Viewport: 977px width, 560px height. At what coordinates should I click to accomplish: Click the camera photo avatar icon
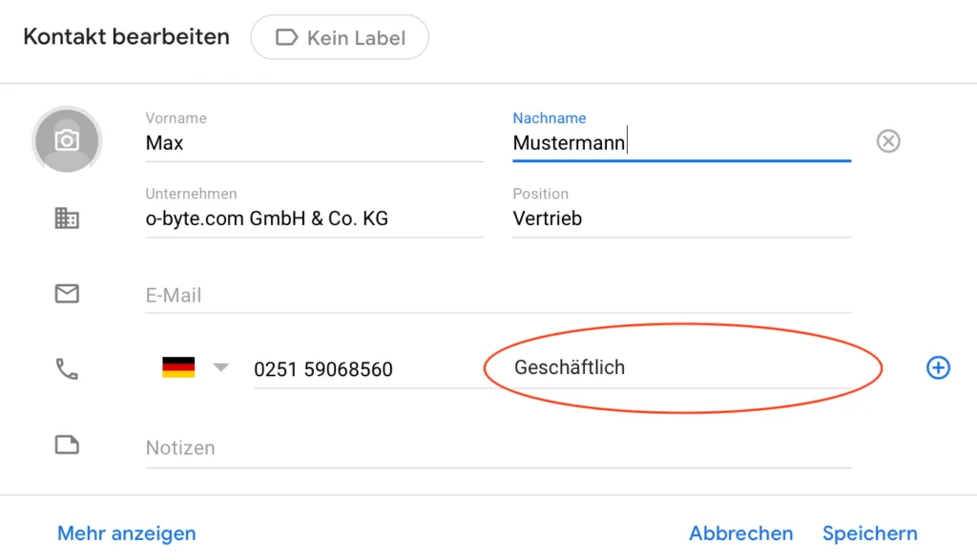point(67,140)
